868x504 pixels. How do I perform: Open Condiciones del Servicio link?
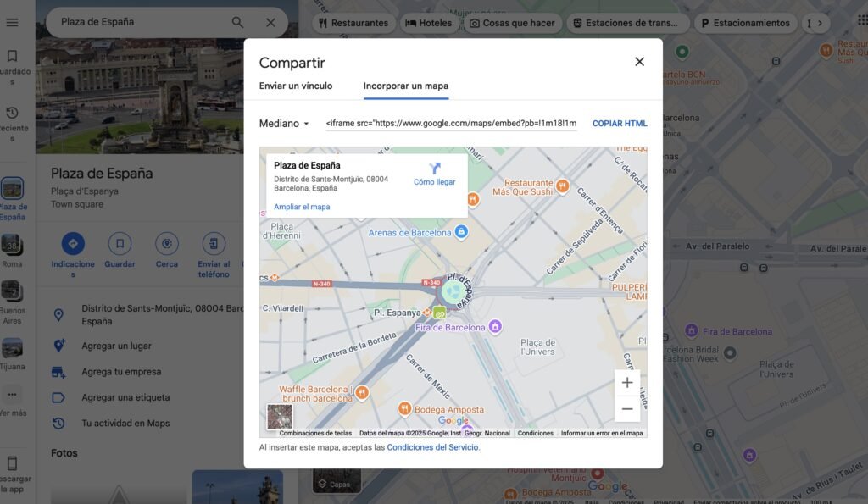(432, 447)
